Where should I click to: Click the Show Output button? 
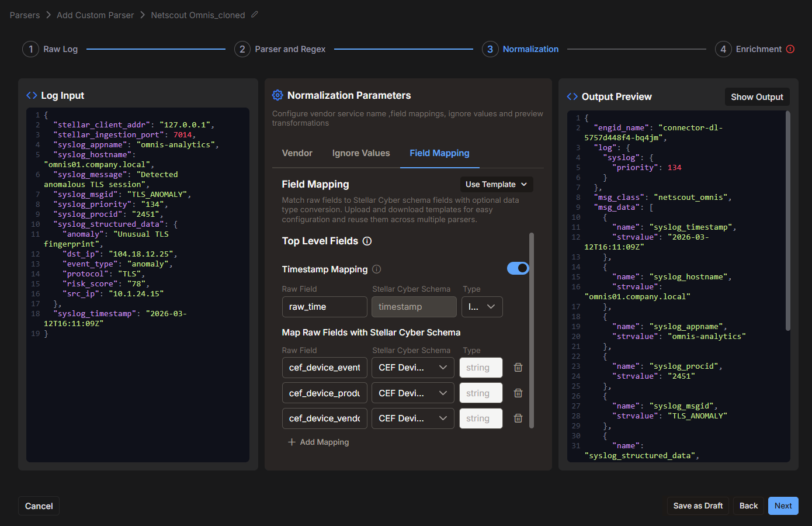(757, 97)
